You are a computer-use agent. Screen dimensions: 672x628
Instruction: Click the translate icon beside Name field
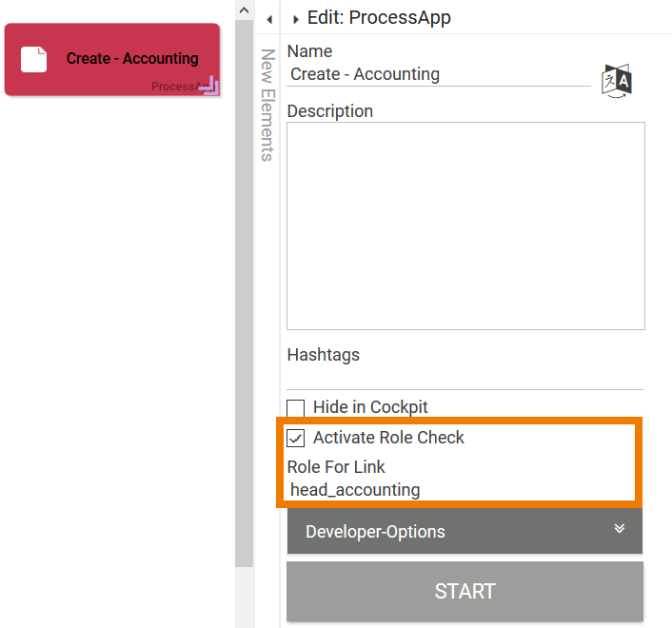617,80
